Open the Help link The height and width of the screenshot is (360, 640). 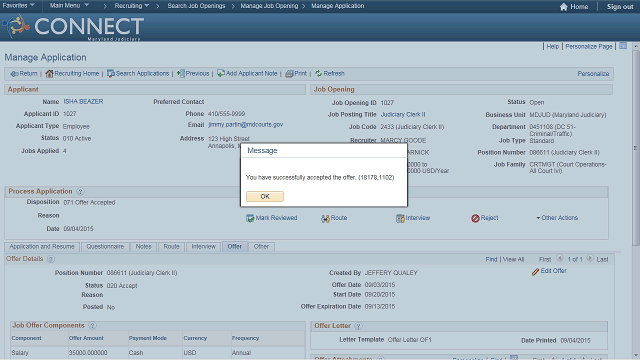click(x=553, y=47)
